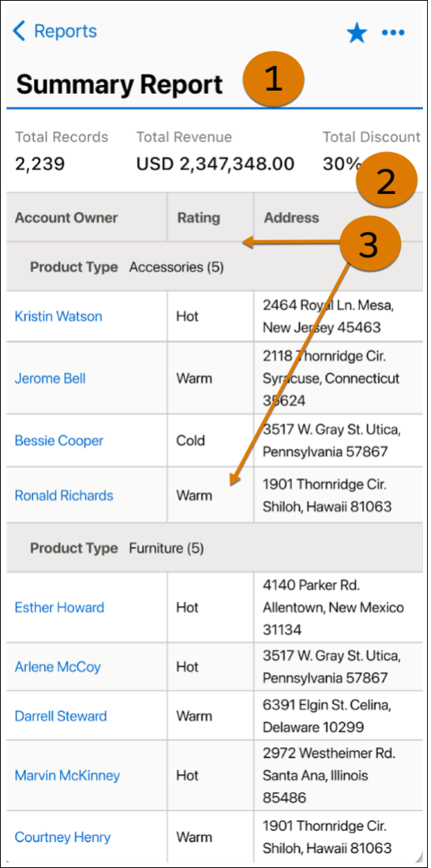The width and height of the screenshot is (431, 868).
Task: Open the Arlene McCoy link
Action: [58, 667]
